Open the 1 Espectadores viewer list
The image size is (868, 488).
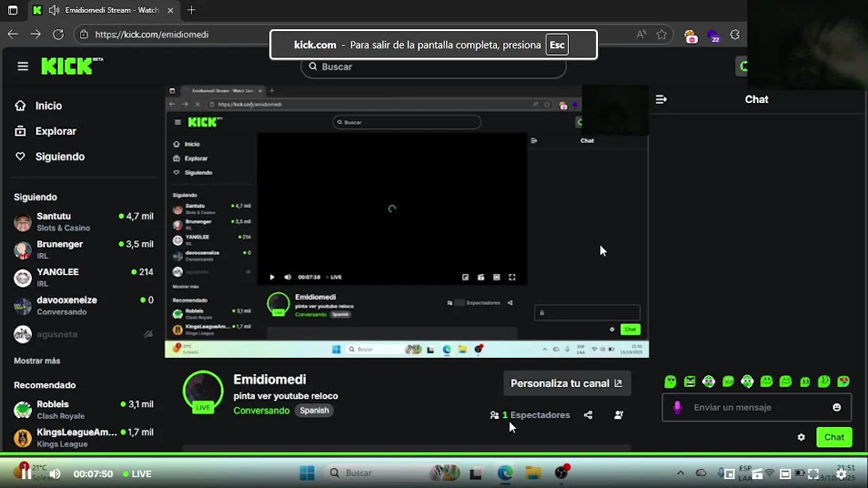click(530, 415)
